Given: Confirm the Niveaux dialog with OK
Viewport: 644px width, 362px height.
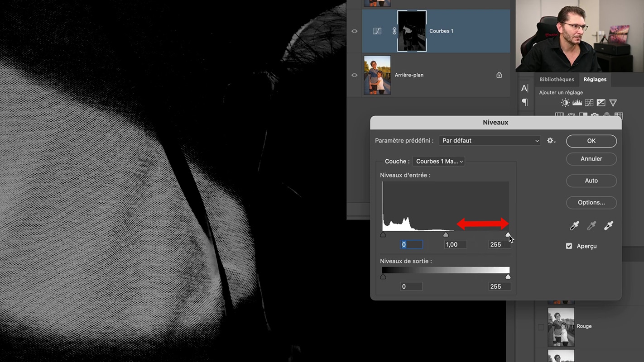Looking at the screenshot, I should pos(591,141).
